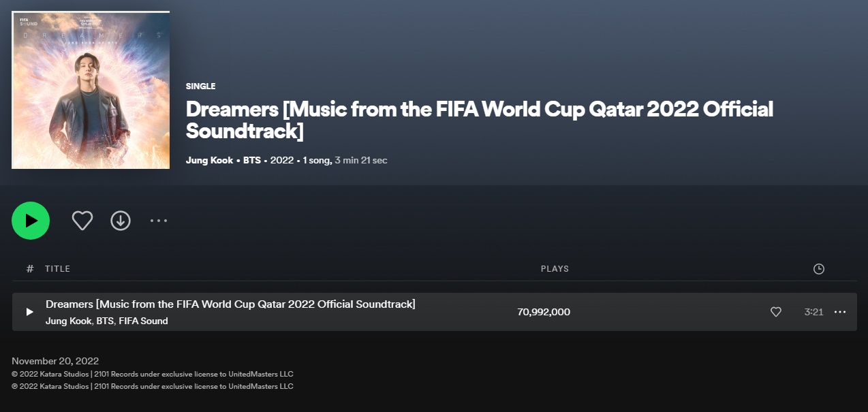Toggle saved state on album heart icon

pyautogui.click(x=82, y=221)
